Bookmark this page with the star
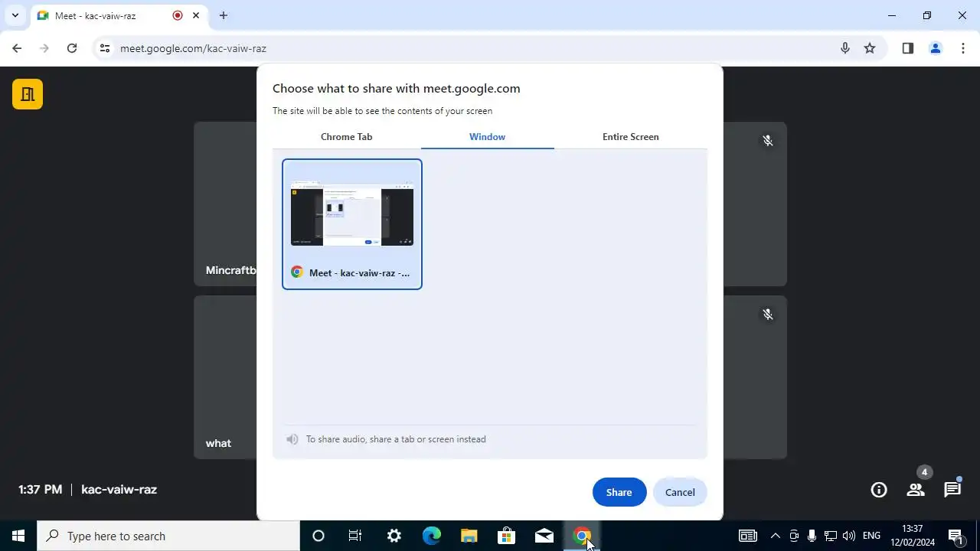Image resolution: width=980 pixels, height=551 pixels. pos(870,48)
